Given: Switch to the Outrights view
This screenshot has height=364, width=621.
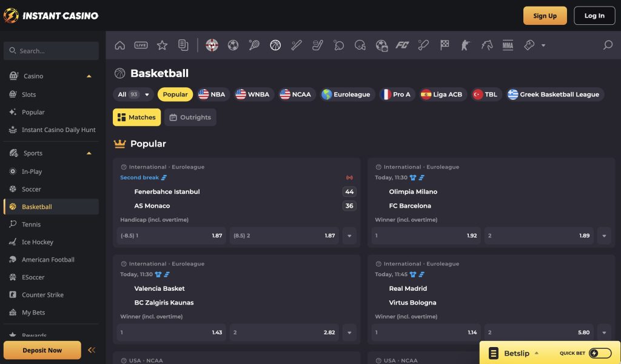Looking at the screenshot, I should [190, 117].
